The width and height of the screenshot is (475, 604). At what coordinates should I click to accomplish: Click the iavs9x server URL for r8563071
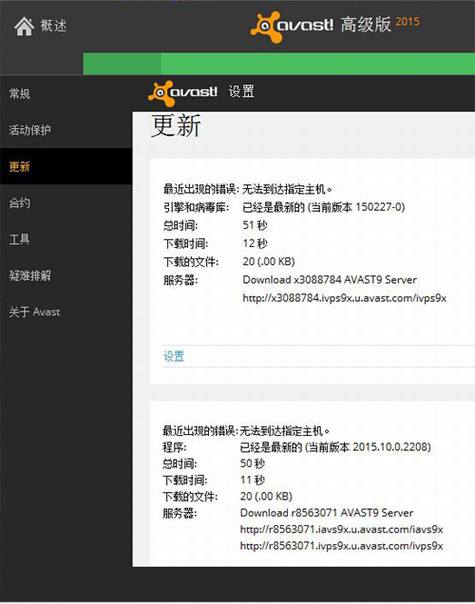point(341,529)
